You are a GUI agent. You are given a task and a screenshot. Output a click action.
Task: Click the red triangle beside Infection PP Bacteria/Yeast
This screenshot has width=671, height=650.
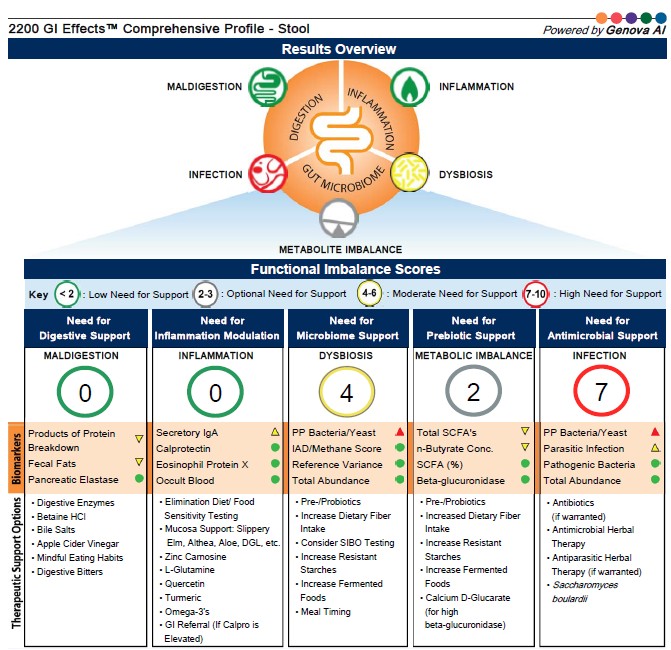(x=654, y=432)
